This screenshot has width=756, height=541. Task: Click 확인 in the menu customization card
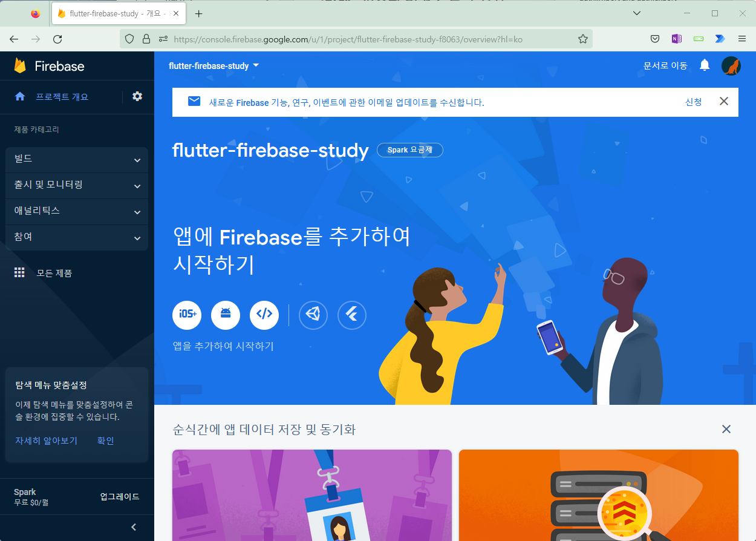point(105,441)
